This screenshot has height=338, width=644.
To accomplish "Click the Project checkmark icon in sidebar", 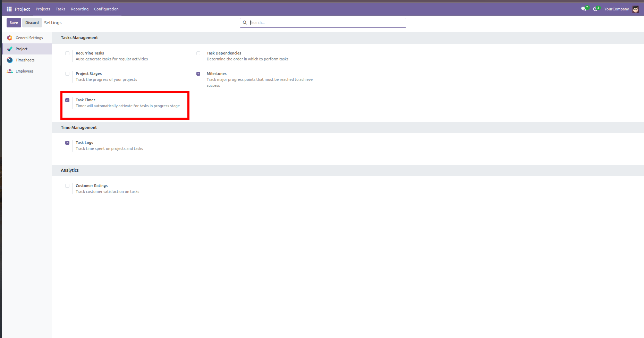I will click(10, 49).
